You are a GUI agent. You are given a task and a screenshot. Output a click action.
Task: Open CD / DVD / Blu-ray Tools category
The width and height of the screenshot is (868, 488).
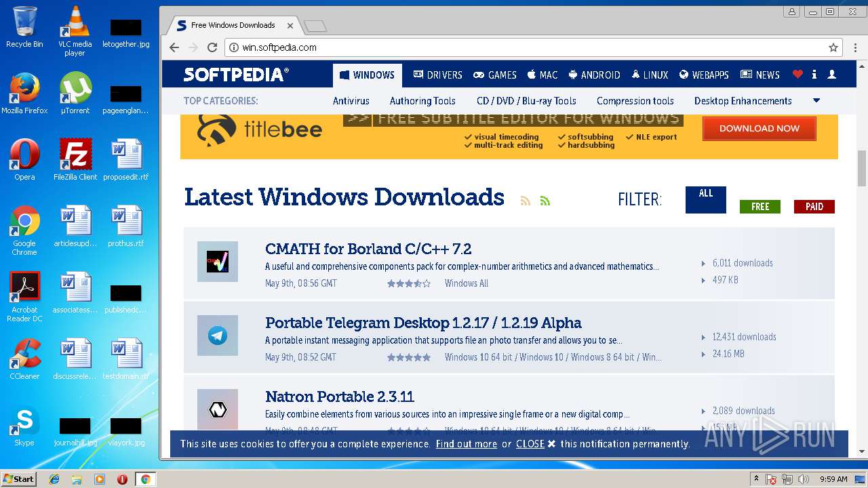[526, 101]
